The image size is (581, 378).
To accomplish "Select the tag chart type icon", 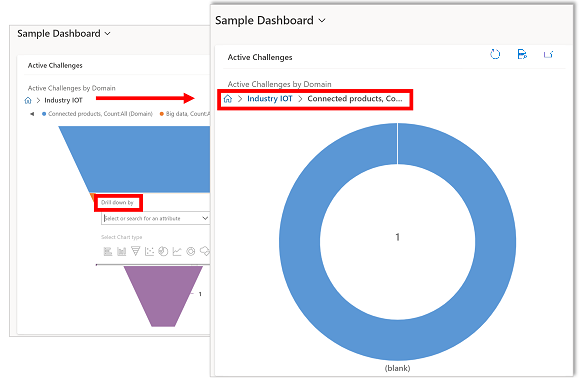I will click(x=205, y=251).
